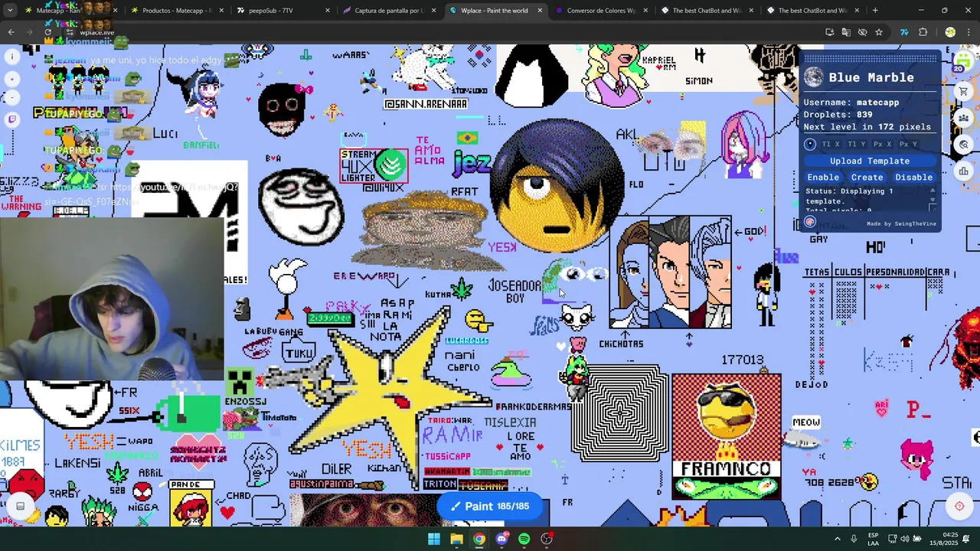Switch to Productos - Matecapp tab
980x551 pixels.
[177, 11]
